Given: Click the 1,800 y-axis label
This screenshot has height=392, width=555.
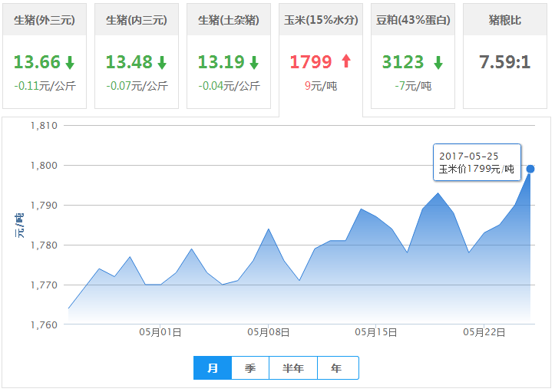Looking at the screenshot, I should point(44,166).
